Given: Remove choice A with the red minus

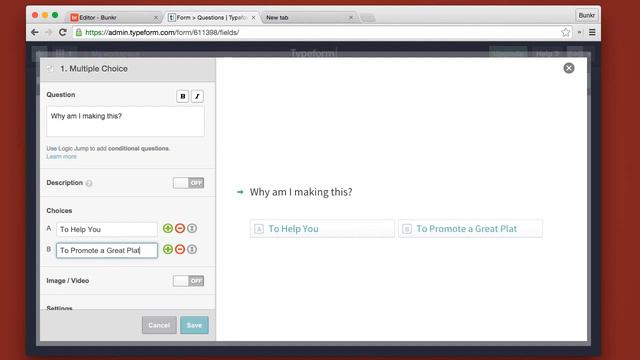Looking at the screenshot, I should (x=180, y=228).
